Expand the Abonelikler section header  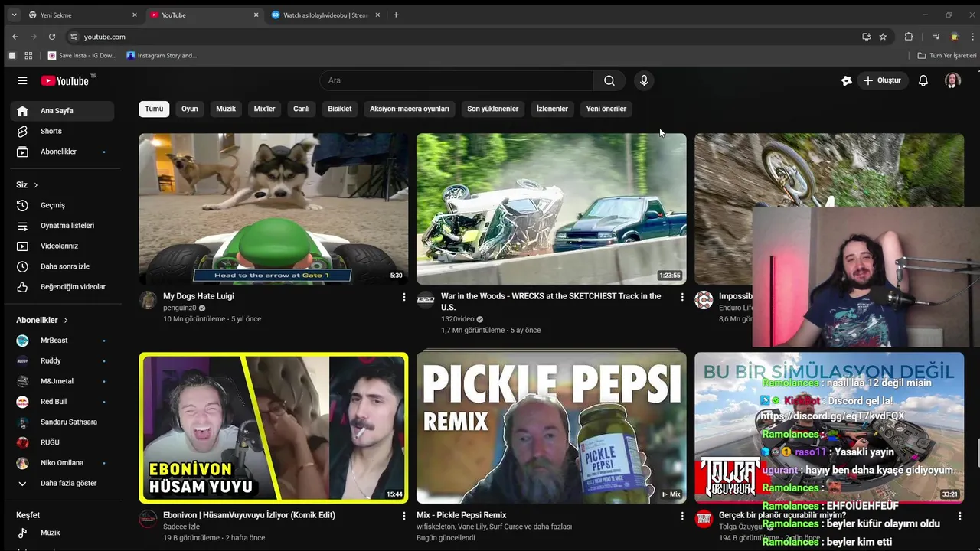(x=43, y=320)
